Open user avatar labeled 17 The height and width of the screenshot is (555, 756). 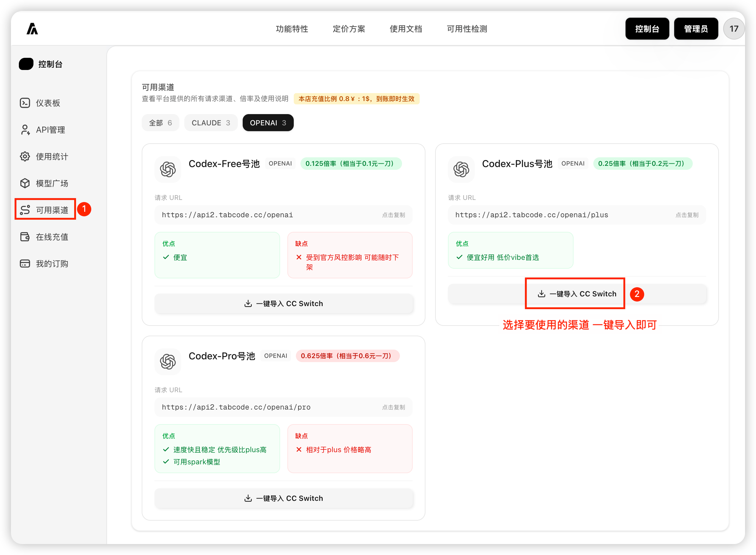(734, 29)
